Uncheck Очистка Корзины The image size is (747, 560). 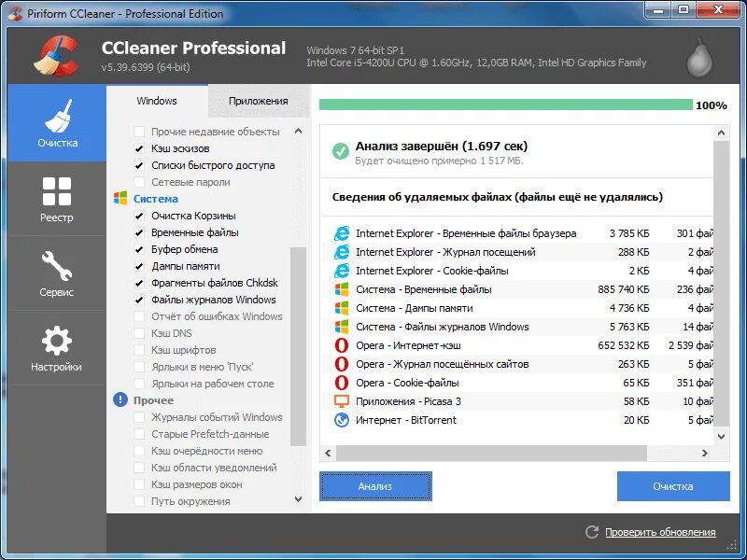click(x=139, y=216)
